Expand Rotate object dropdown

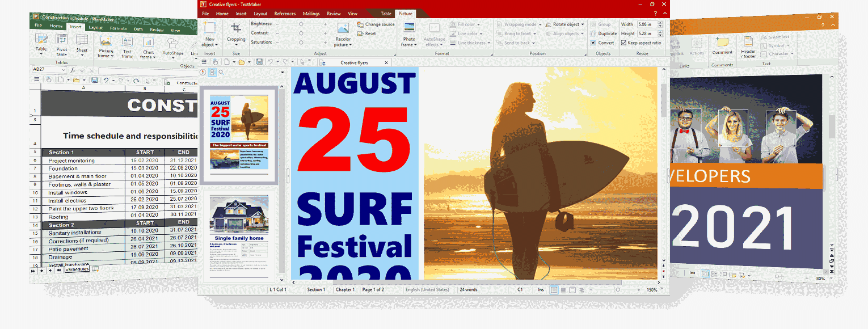[583, 24]
